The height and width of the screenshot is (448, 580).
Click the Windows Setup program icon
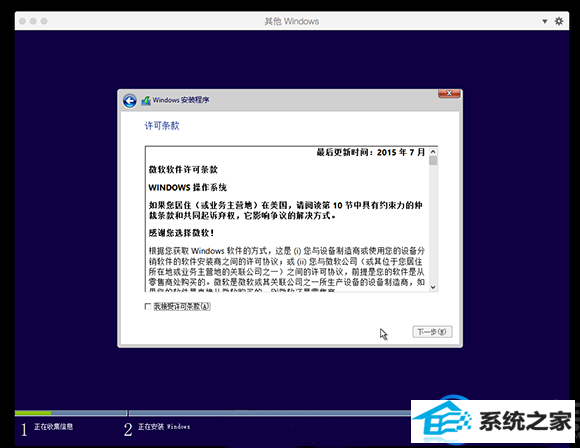[146, 100]
